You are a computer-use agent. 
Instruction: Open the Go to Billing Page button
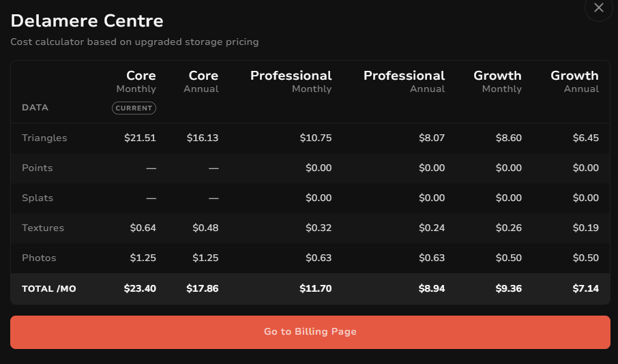pyautogui.click(x=310, y=332)
